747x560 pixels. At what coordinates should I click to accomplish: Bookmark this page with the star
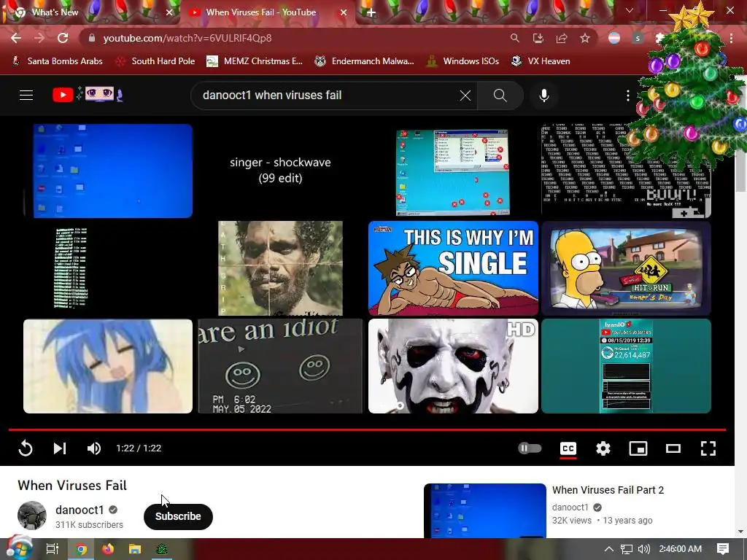point(585,38)
